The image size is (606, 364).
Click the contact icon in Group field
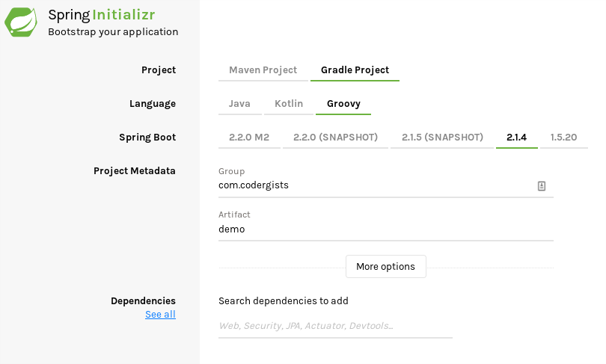click(542, 186)
